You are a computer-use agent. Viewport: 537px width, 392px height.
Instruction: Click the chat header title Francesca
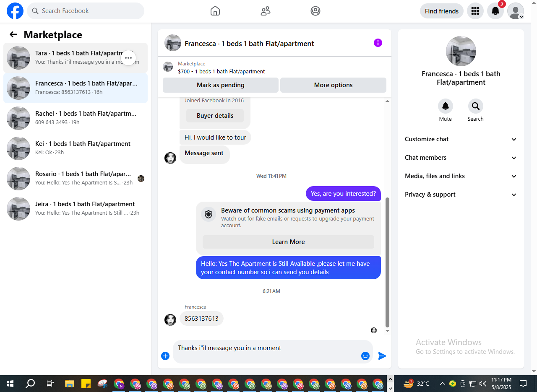tap(249, 44)
